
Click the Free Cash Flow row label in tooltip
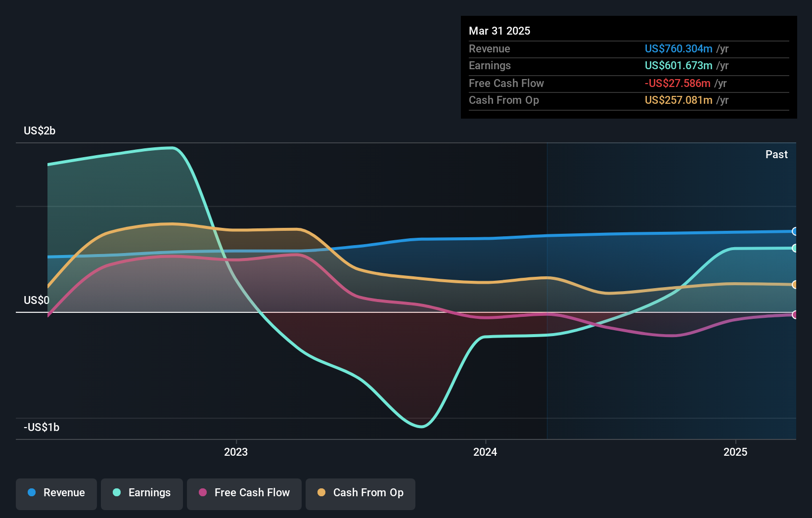pos(506,83)
